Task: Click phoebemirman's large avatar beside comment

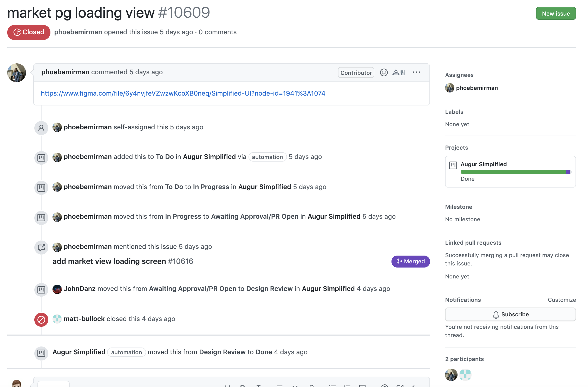Action: (17, 73)
